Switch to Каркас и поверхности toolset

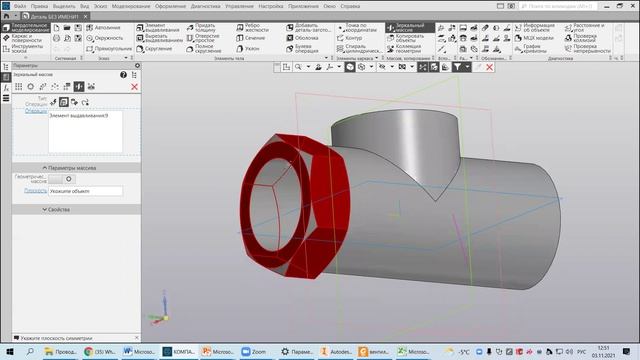point(23,38)
